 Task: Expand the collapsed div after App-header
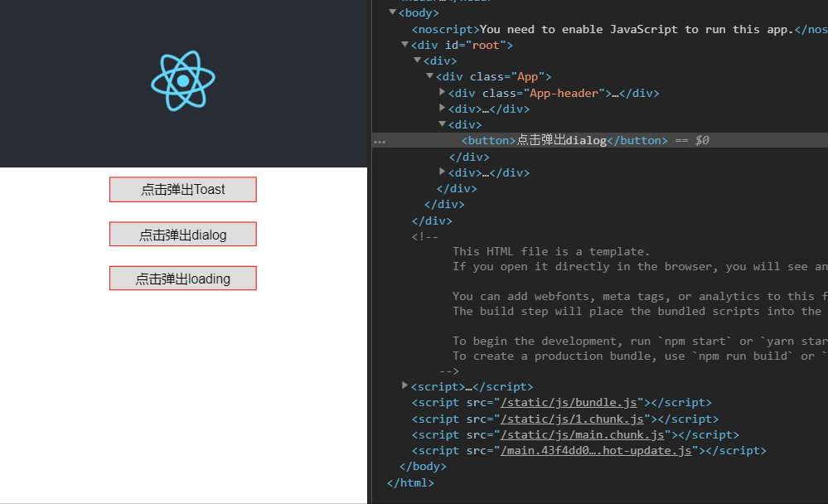[x=442, y=108]
